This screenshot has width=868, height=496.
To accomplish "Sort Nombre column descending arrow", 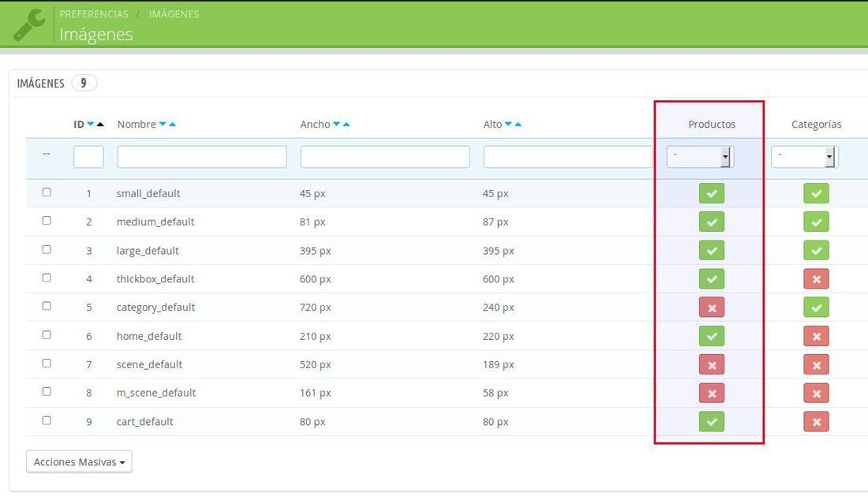I will (163, 125).
